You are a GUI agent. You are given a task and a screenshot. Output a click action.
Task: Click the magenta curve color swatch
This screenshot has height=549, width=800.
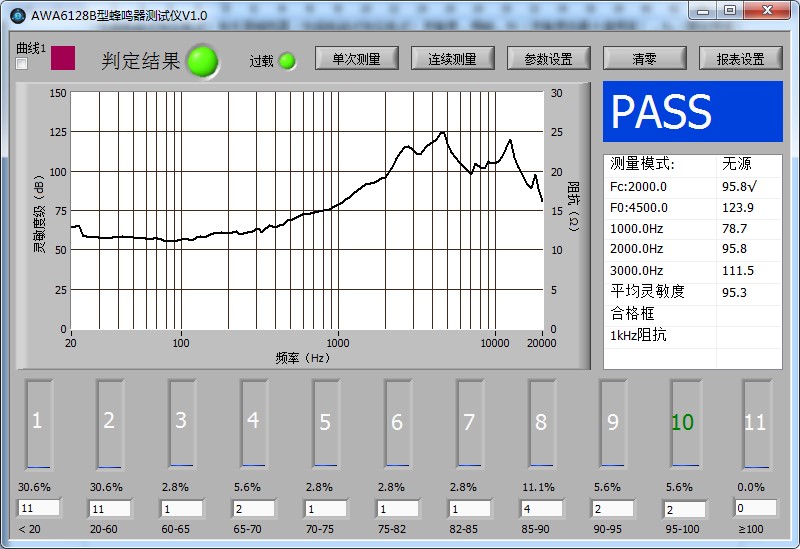(x=63, y=57)
